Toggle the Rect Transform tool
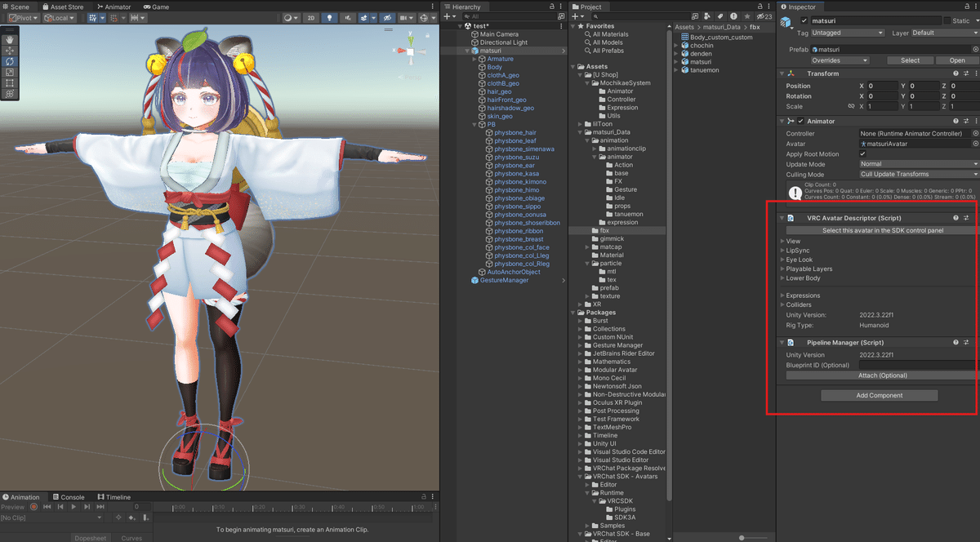 point(10,82)
